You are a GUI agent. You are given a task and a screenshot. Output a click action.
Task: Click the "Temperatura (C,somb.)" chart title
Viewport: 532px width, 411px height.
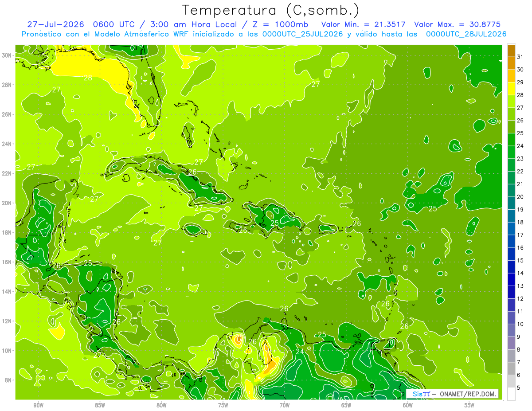[271, 10]
